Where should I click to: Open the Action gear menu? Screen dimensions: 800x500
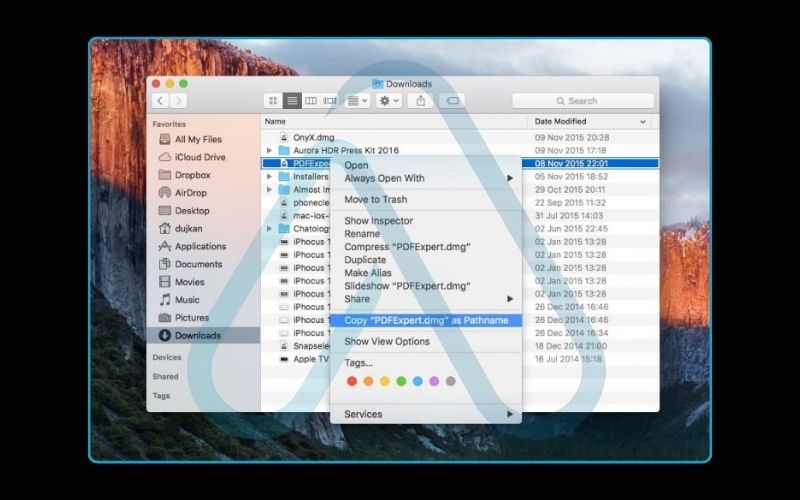(x=389, y=101)
